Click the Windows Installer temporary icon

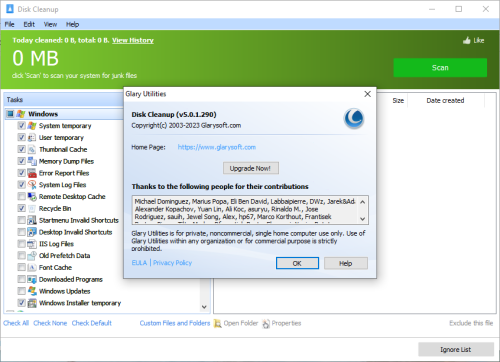pyautogui.click(x=32, y=303)
